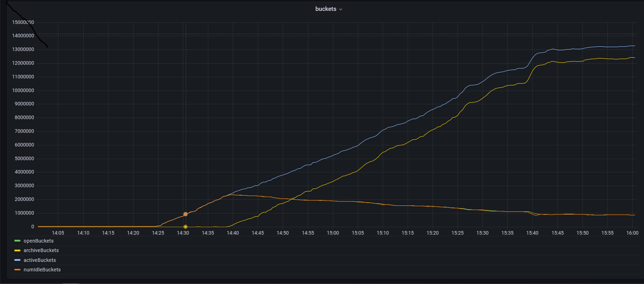Click the 7000000 y-axis label
This screenshot has height=284, width=644.
tap(25, 131)
